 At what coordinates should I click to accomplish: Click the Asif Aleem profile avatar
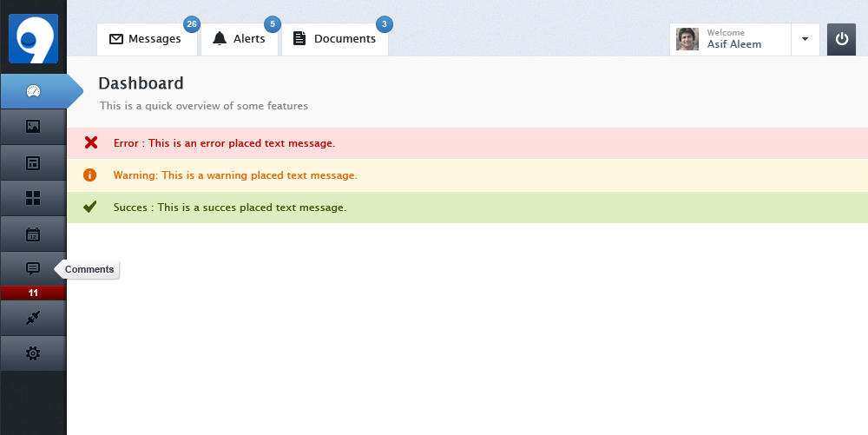687,39
